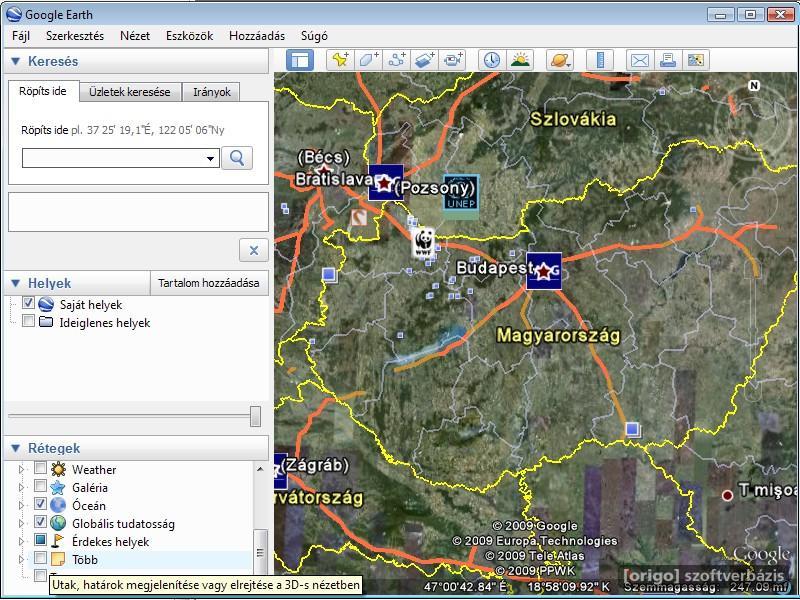This screenshot has width=800, height=600.
Task: Click the search magnifier button
Action: click(237, 158)
